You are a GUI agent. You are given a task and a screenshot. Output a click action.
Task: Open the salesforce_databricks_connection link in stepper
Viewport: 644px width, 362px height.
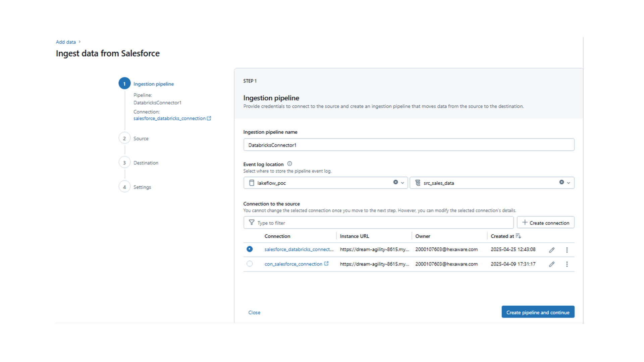point(169,118)
